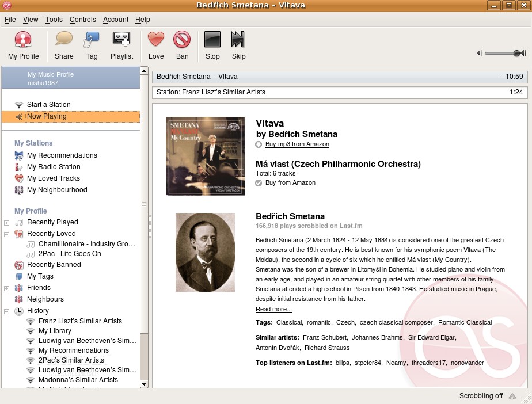Select Neighbours in the sidebar
This screenshot has height=404, width=532.
45,299
